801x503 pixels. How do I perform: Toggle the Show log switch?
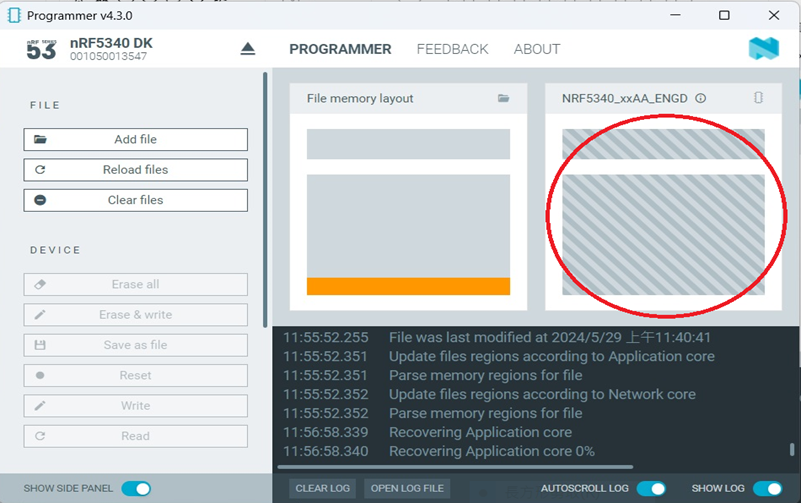click(x=768, y=489)
